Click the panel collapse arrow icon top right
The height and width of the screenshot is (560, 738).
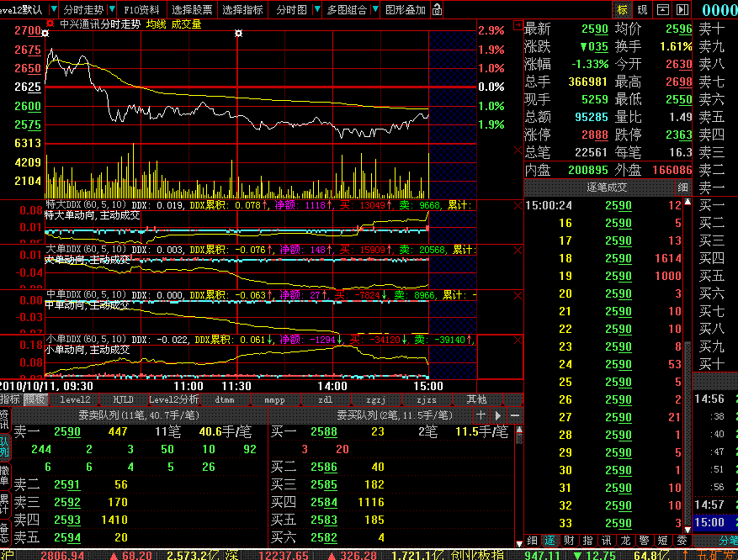[x=682, y=9]
